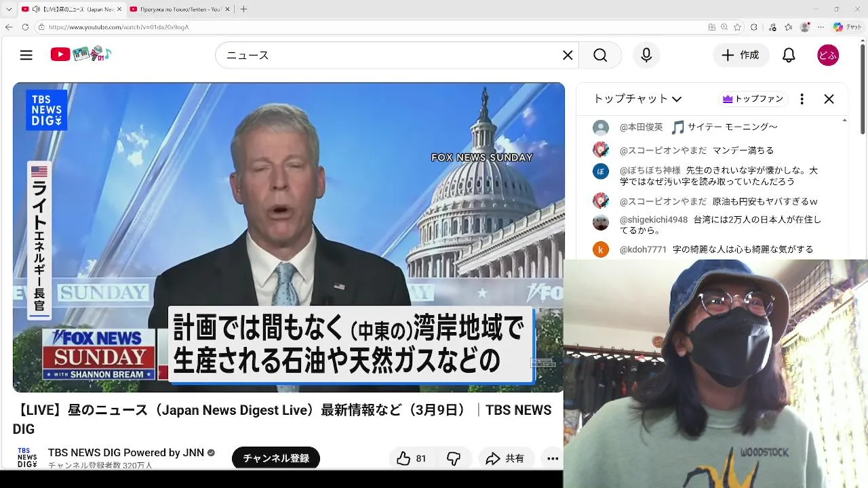Open Edge profile picture in toolbar
This screenshot has height=488, width=868.
pyautogui.click(x=805, y=27)
